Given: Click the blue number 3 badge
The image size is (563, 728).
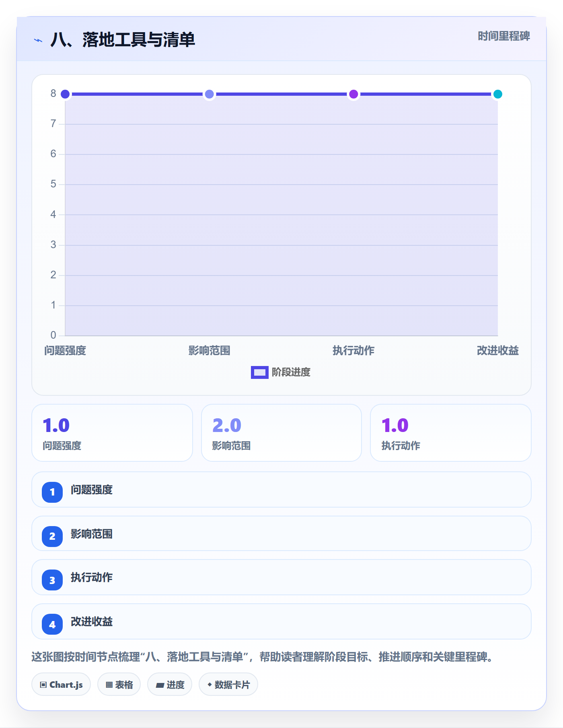Looking at the screenshot, I should [52, 580].
